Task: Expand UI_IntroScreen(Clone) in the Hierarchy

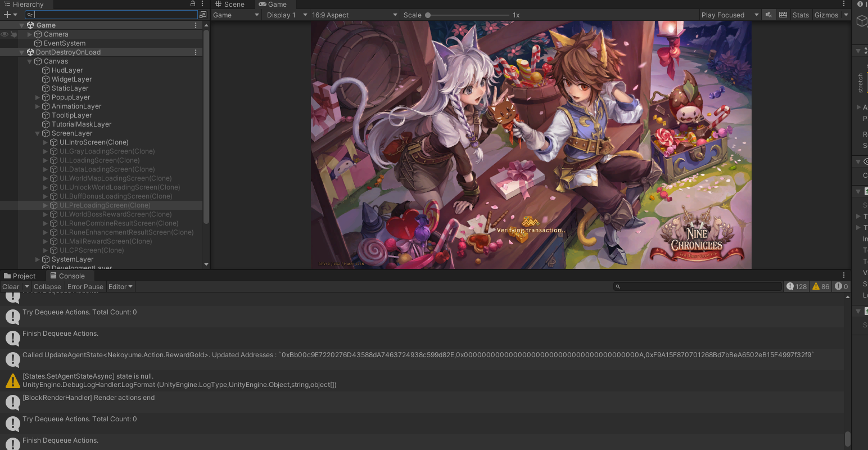Action: pyautogui.click(x=44, y=142)
